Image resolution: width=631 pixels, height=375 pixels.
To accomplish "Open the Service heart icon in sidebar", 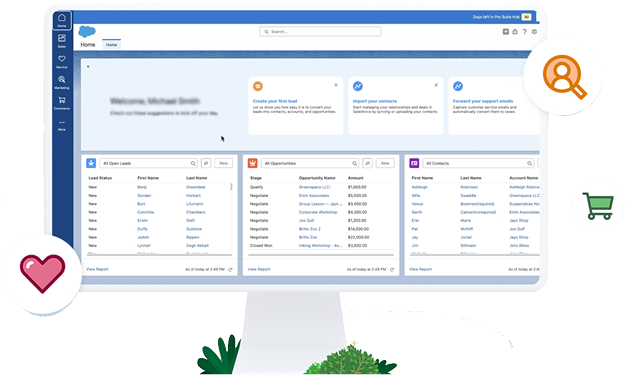I will pyautogui.click(x=62, y=61).
